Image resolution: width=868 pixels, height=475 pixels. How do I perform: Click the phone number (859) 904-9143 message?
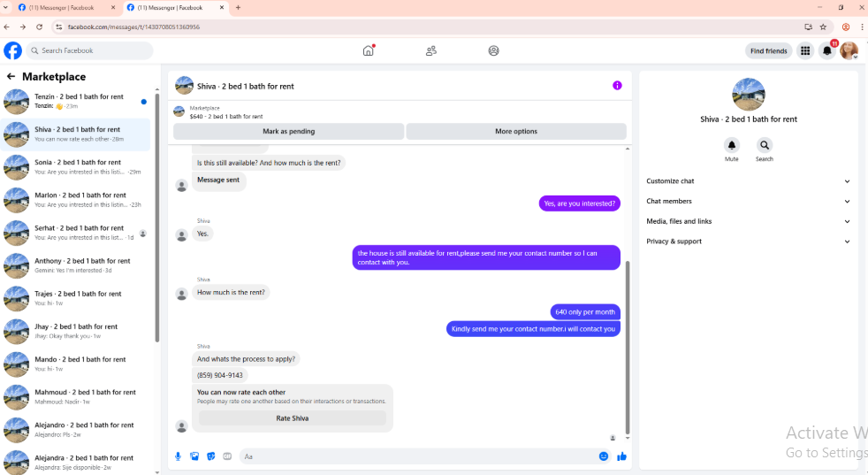[220, 375]
